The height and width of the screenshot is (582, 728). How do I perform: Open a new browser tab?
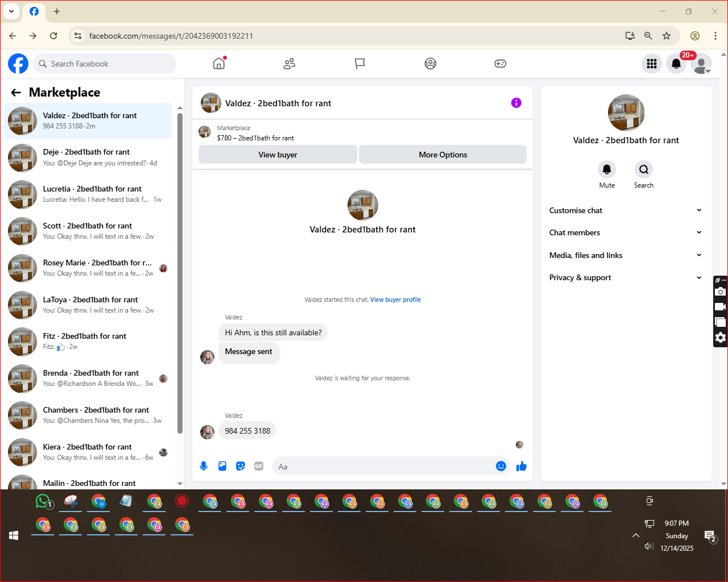pos(57,11)
